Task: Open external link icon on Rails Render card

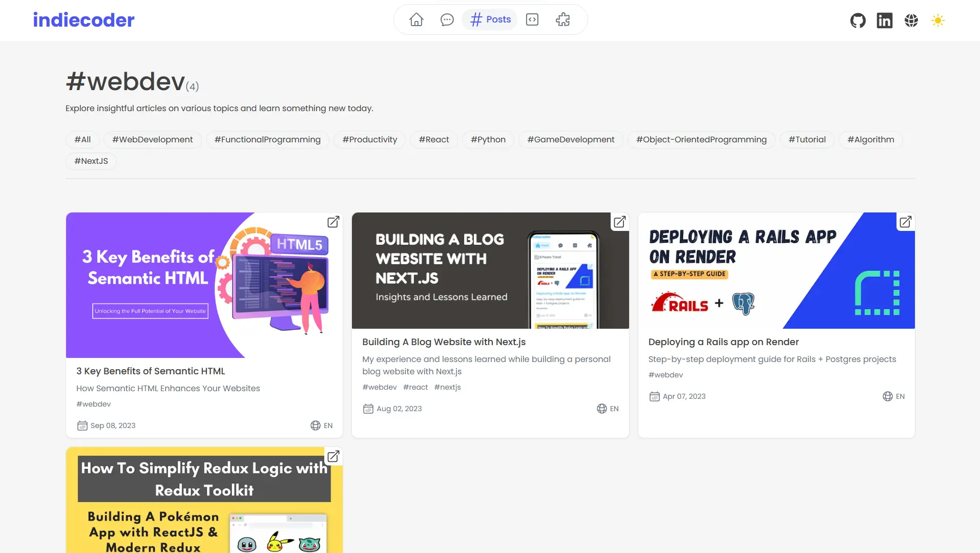Action: pyautogui.click(x=905, y=222)
